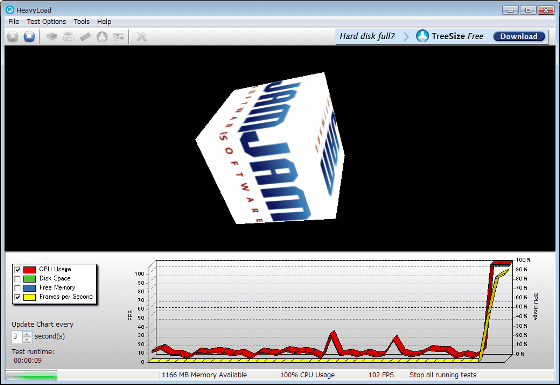Toggle the write temp file test icon
The image size is (560, 385).
click(x=68, y=36)
